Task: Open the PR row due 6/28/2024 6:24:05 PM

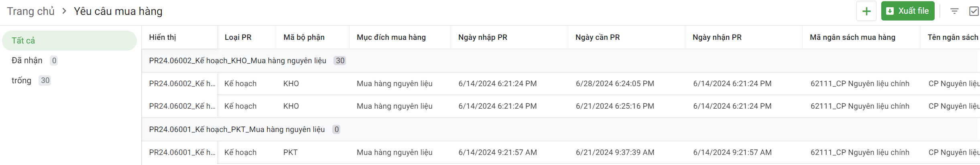Action: (x=614, y=84)
